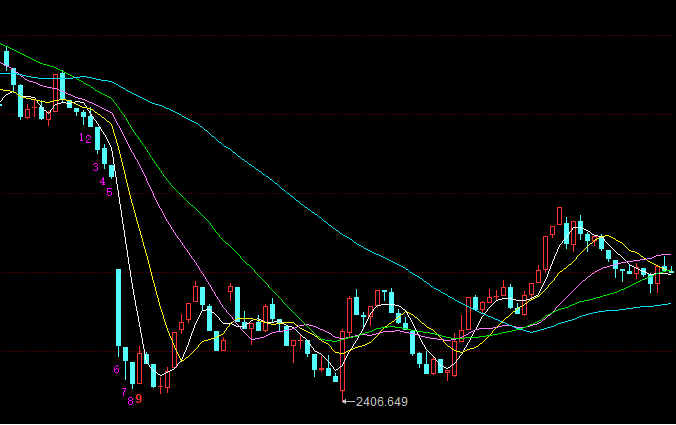Click the arrow pointing to 2406.649
Screen dimensions: 676x425
pos(348,401)
